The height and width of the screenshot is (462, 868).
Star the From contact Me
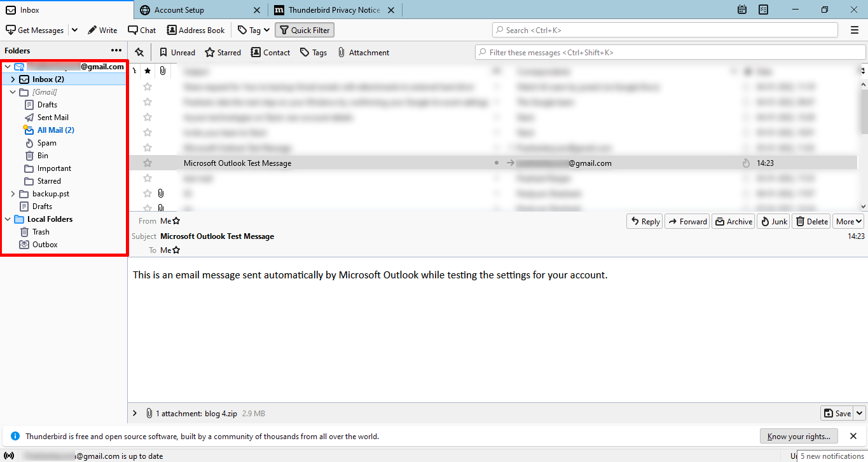coord(176,221)
